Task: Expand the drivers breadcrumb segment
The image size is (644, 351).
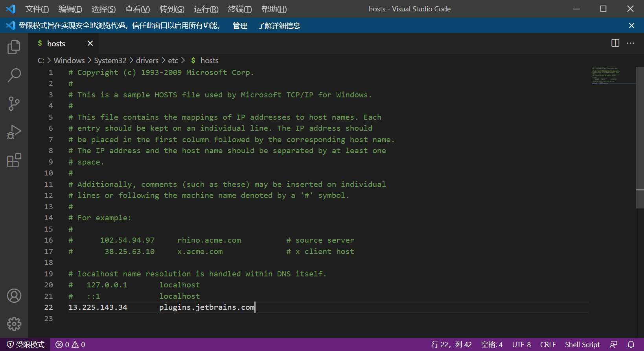Action: tap(147, 60)
